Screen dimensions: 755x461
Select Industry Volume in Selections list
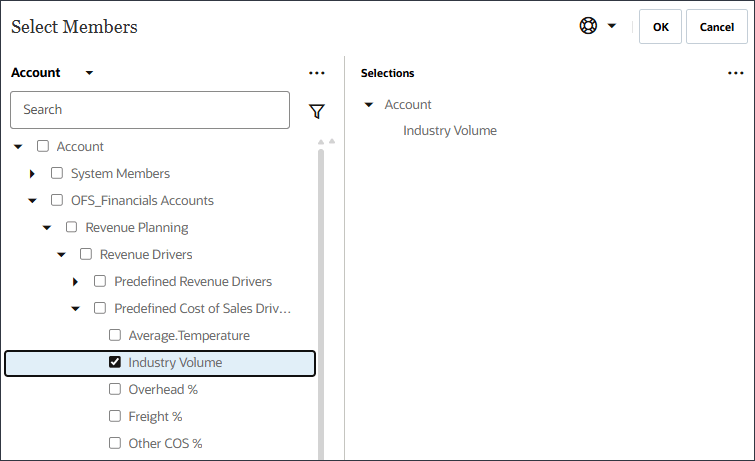pos(450,131)
